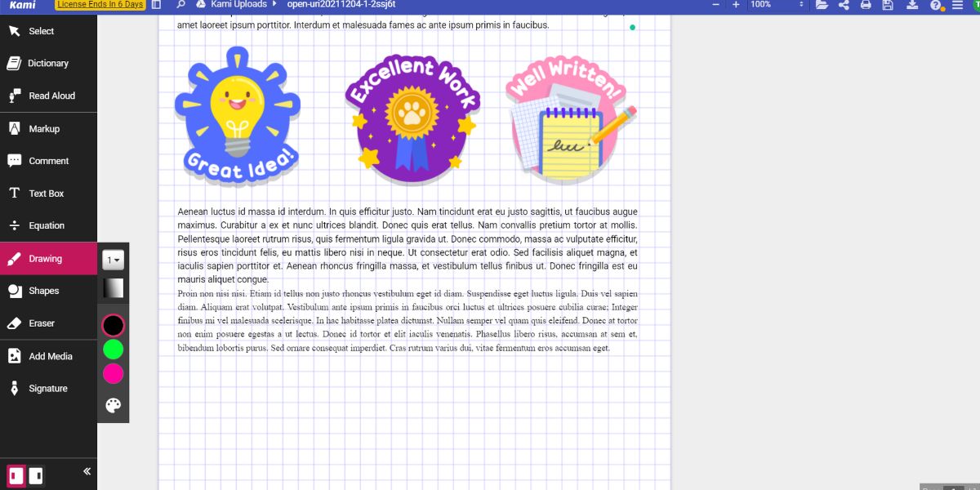980x490 pixels.
Task: Print the document using printer icon
Action: (866, 5)
